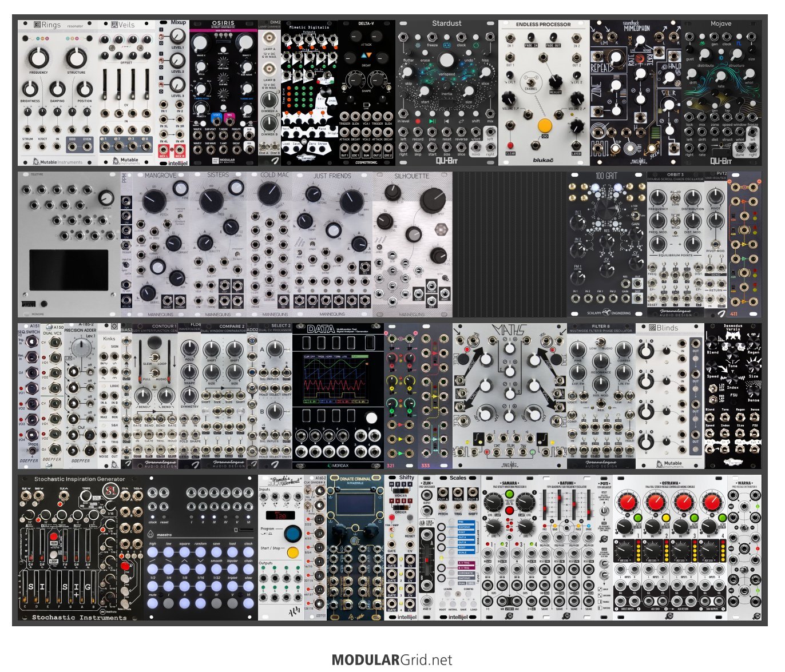Click the intellijel logo on Mixup

tap(178, 163)
